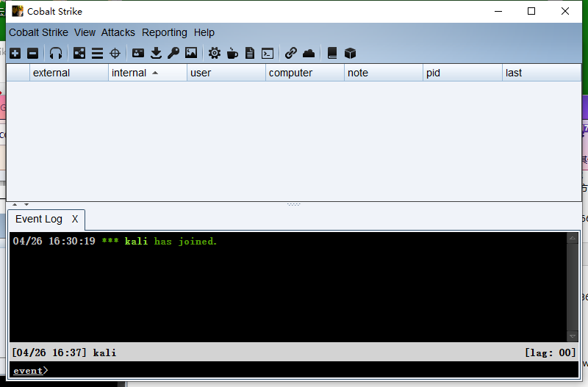
Task: Set up Java applet via coffee cup icon
Action: pyautogui.click(x=232, y=53)
